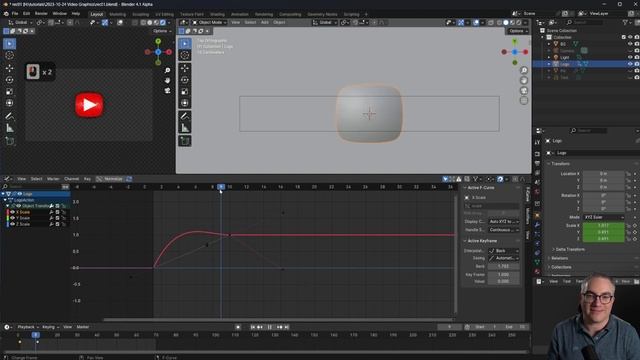The width and height of the screenshot is (640, 360).
Task: Select the Cursor tool in left viewport toolbar
Action: click(9, 56)
